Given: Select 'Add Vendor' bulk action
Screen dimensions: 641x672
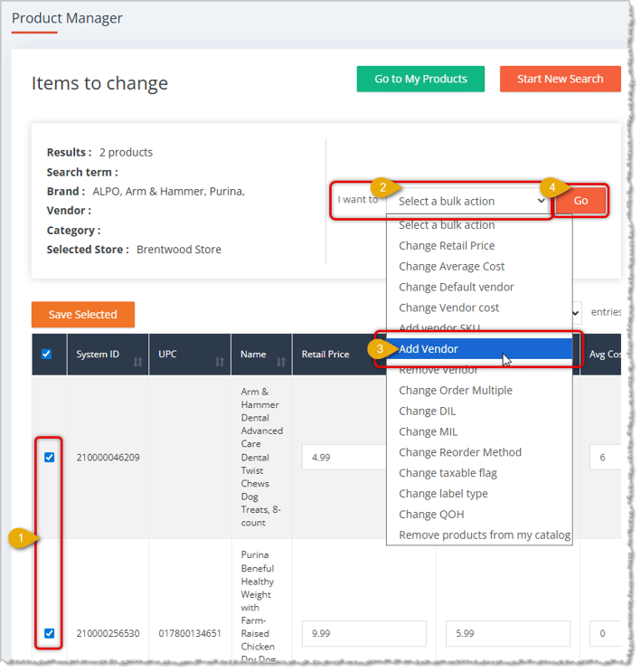Looking at the screenshot, I should [x=479, y=349].
